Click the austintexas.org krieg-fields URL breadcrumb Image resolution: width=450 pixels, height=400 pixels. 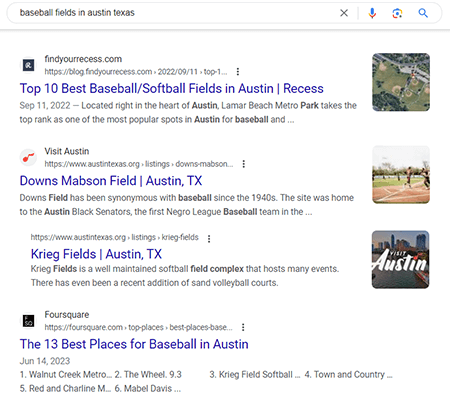tap(115, 237)
